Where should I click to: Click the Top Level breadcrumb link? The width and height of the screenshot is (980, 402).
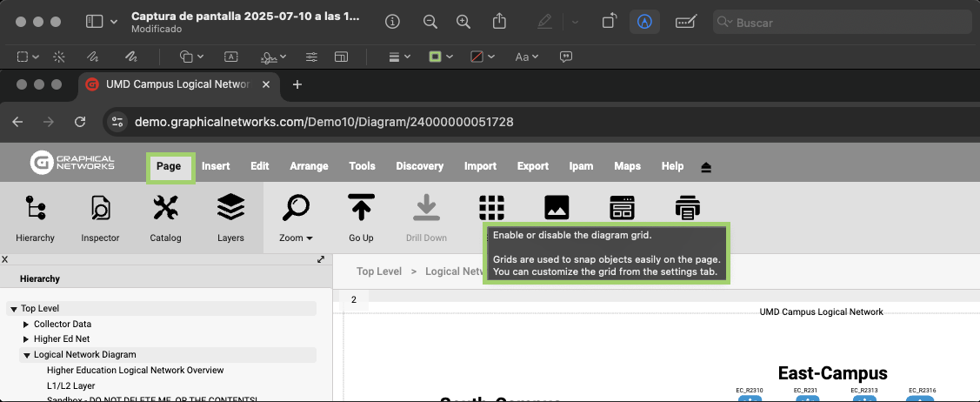(x=379, y=271)
